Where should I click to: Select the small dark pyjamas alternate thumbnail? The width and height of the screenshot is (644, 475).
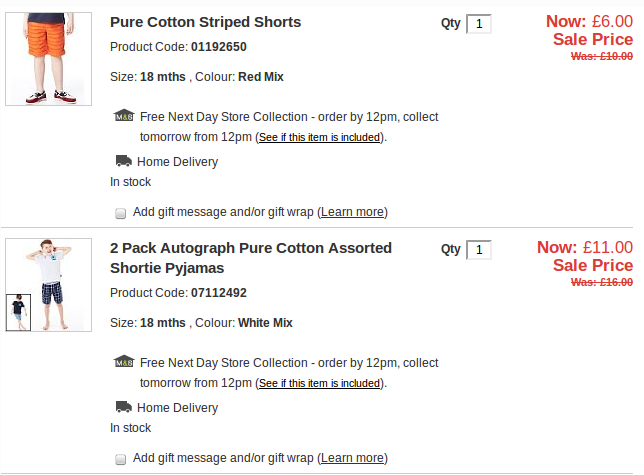18,312
